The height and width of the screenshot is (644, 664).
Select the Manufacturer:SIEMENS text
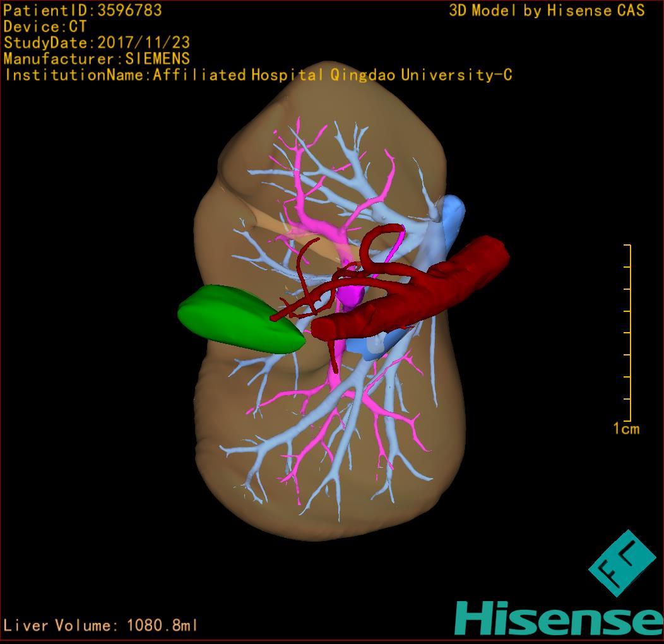point(97,59)
